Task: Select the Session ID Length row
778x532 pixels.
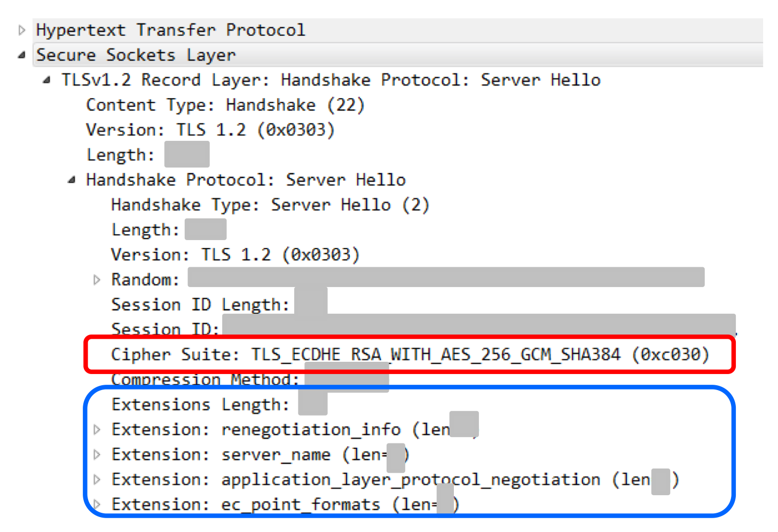Action: click(x=219, y=305)
